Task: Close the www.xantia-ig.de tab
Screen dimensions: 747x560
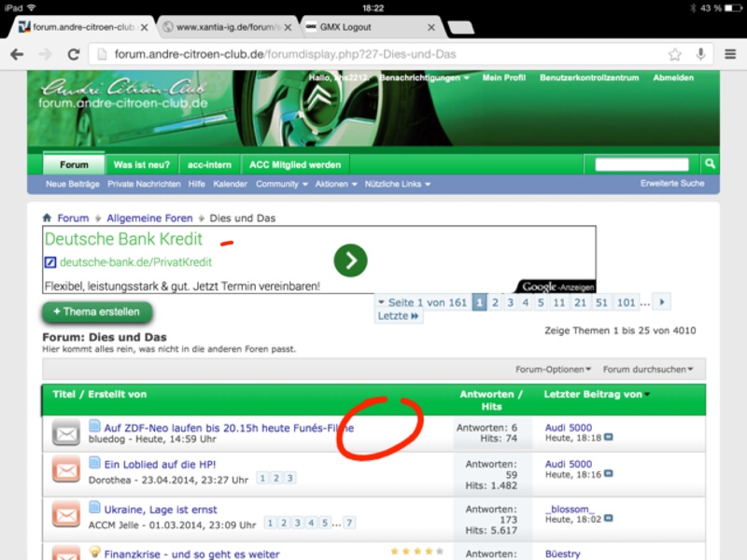Action: pos(288,28)
